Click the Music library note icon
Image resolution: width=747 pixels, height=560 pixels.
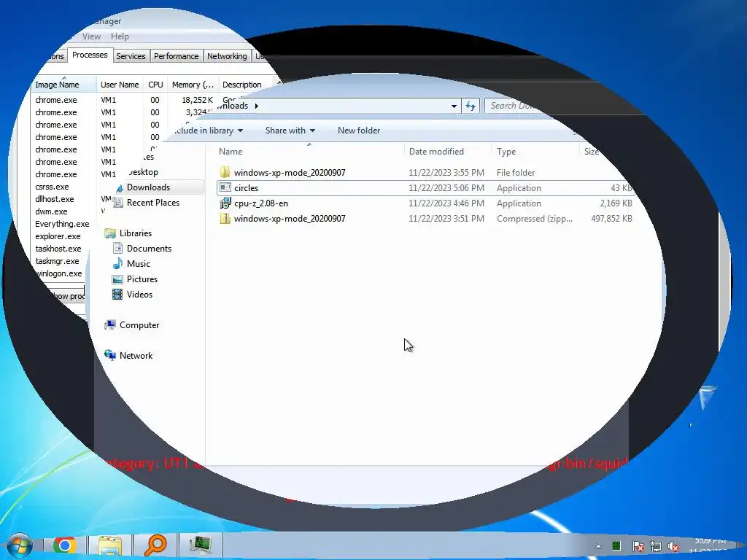click(117, 263)
